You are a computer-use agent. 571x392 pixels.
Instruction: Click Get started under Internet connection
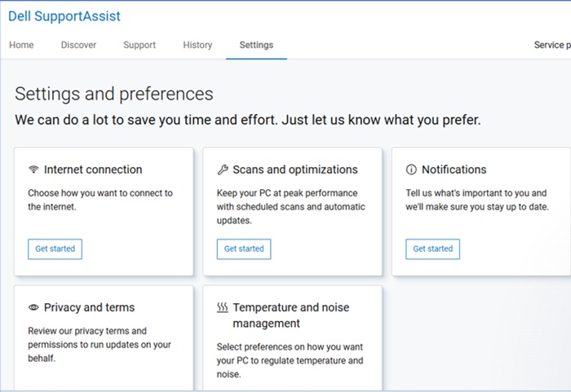tap(55, 249)
